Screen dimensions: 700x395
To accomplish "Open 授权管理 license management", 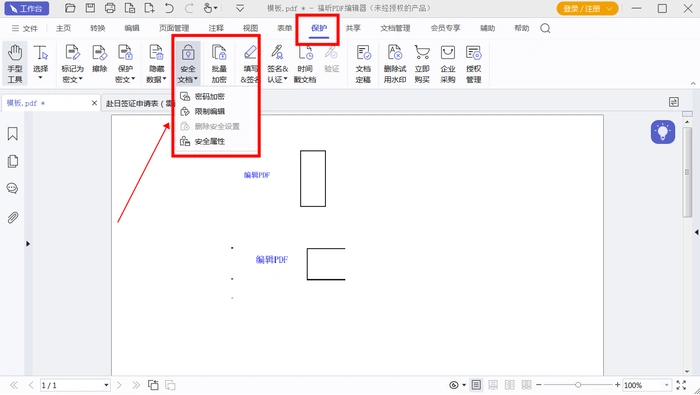I will 474,63.
